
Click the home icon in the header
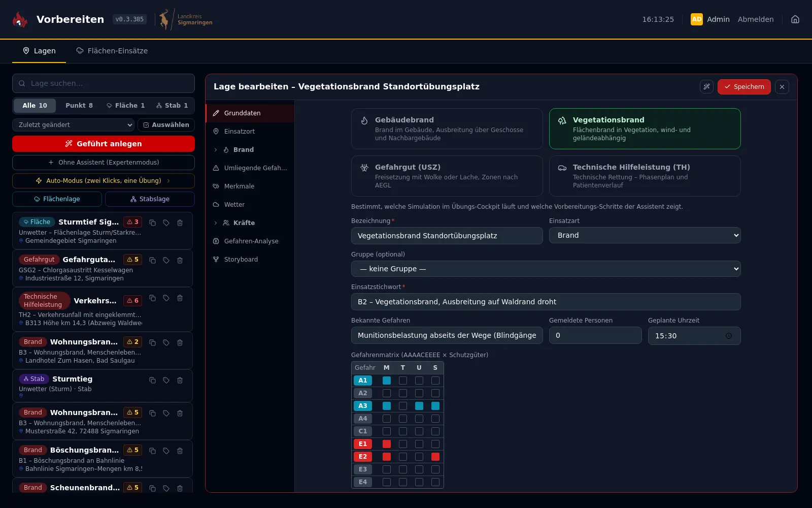click(795, 19)
